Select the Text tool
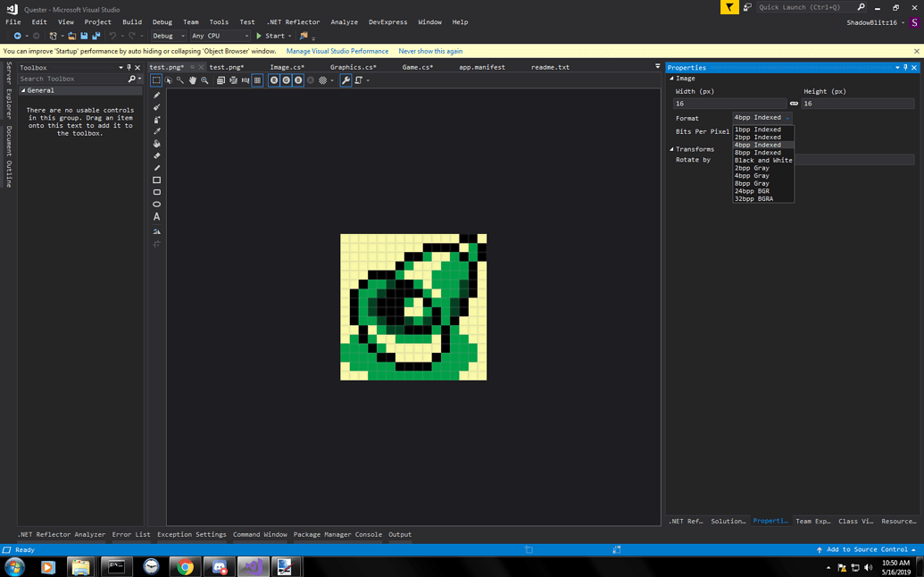 156,215
